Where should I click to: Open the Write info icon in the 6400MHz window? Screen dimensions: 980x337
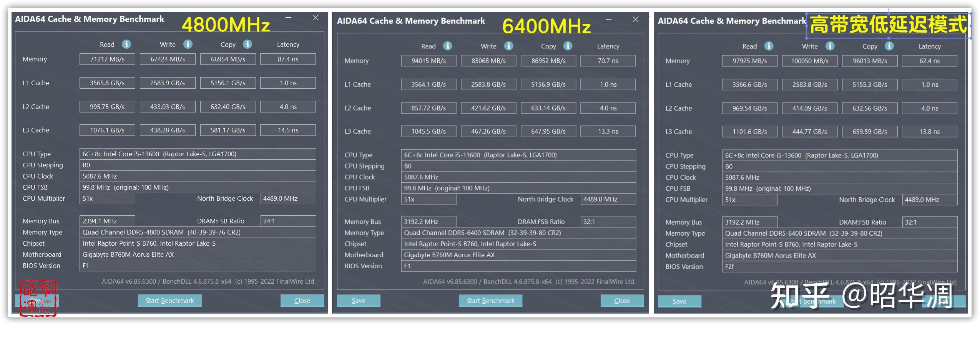[x=508, y=46]
